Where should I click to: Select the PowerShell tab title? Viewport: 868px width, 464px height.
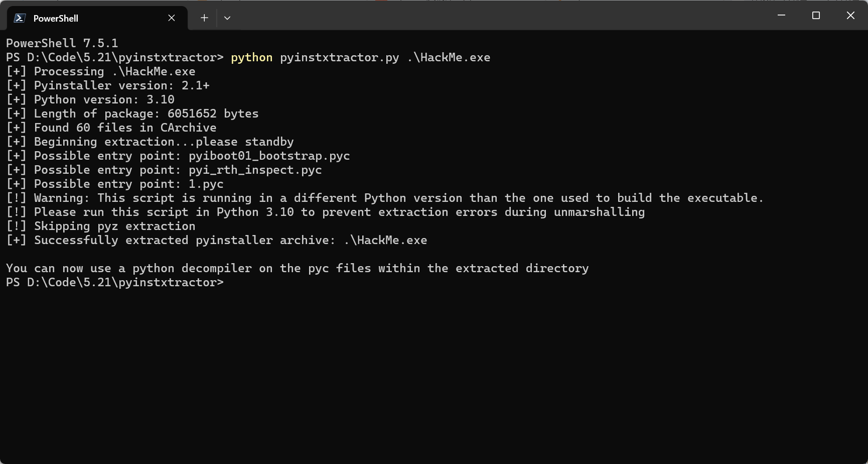pos(56,18)
